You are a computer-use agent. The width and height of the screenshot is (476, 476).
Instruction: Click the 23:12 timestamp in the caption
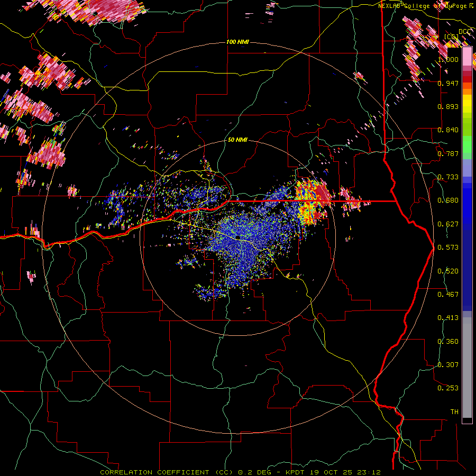pyautogui.click(x=368, y=472)
